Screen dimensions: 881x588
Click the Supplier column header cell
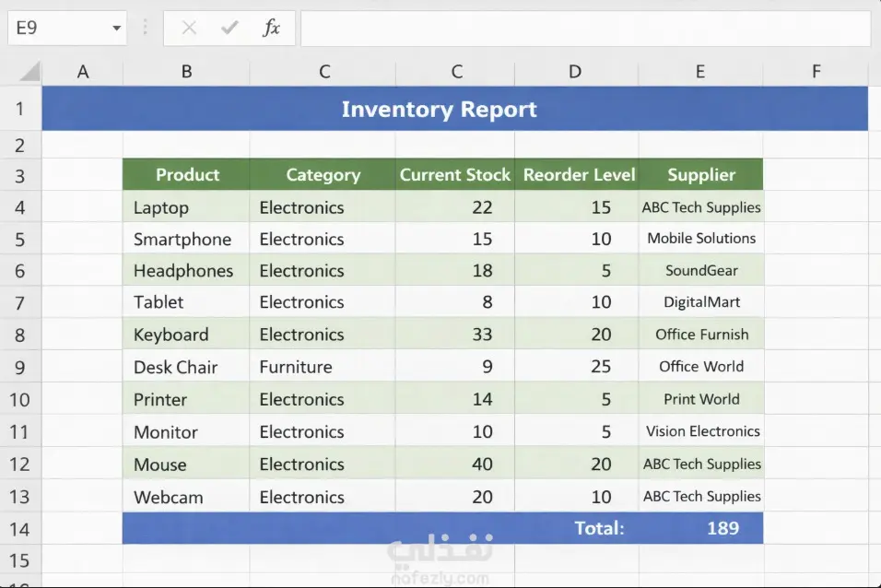coord(701,175)
